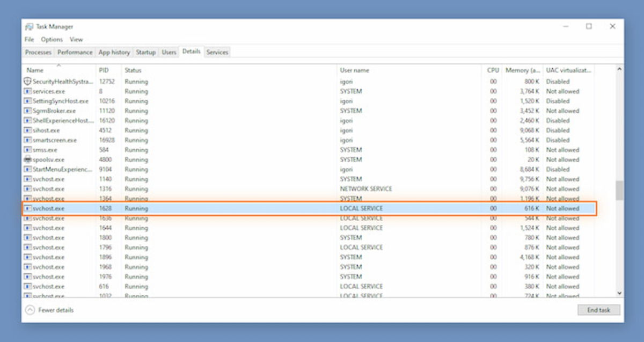Click memory value 8,684 K
This screenshot has height=342, width=644.
click(x=530, y=169)
